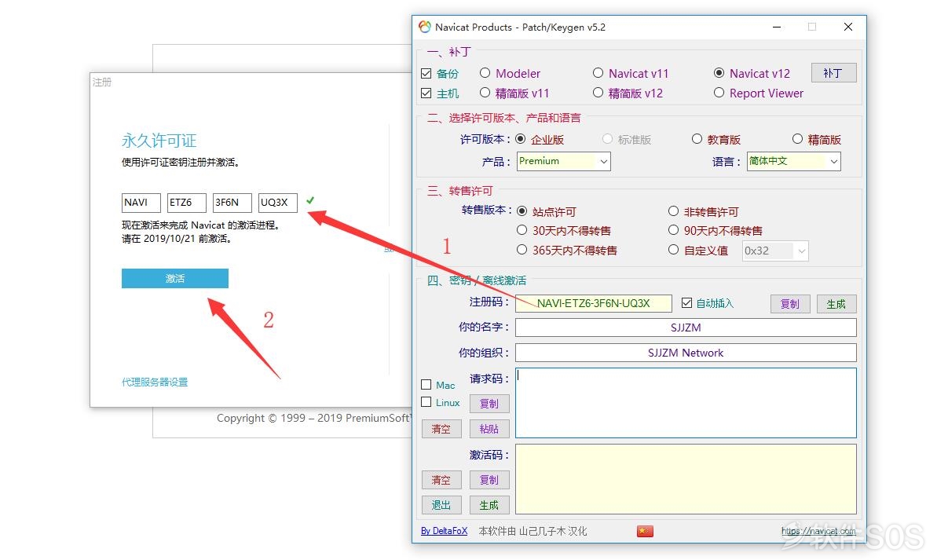Click inside the 请求码 text area
Viewport: 937px width, 560px height.
(686, 403)
